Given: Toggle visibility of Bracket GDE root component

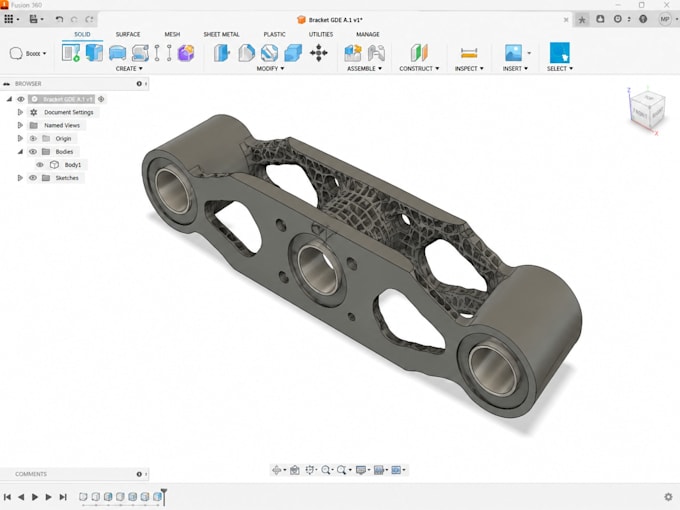Looking at the screenshot, I should click(x=21, y=99).
